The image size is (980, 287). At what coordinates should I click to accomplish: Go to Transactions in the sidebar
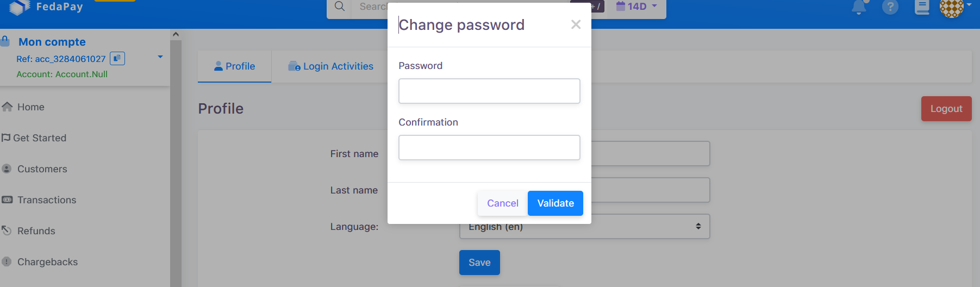pyautogui.click(x=46, y=200)
